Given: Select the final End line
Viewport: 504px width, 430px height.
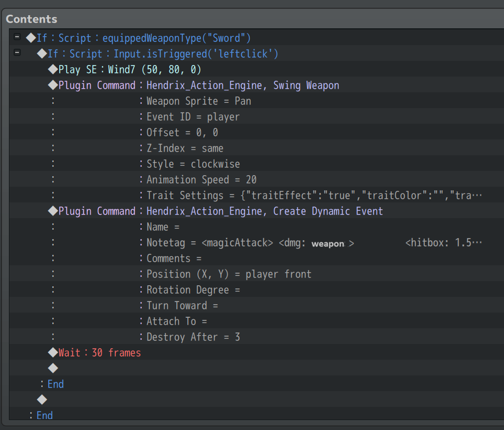Looking at the screenshot, I should [256, 414].
